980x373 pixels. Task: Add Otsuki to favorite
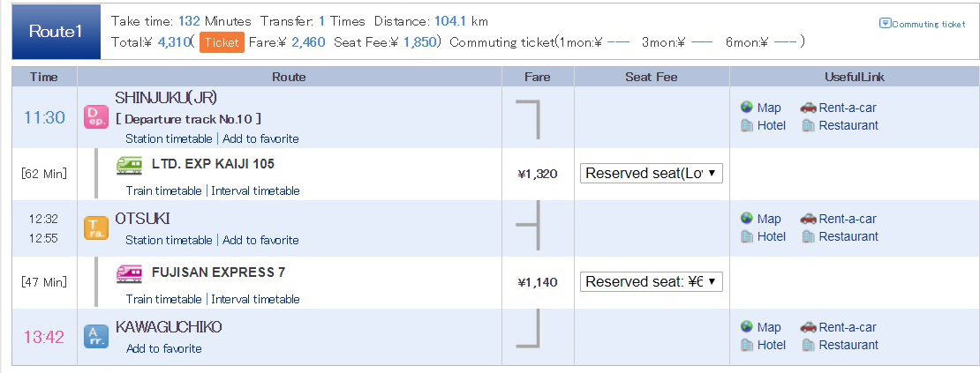(x=260, y=240)
